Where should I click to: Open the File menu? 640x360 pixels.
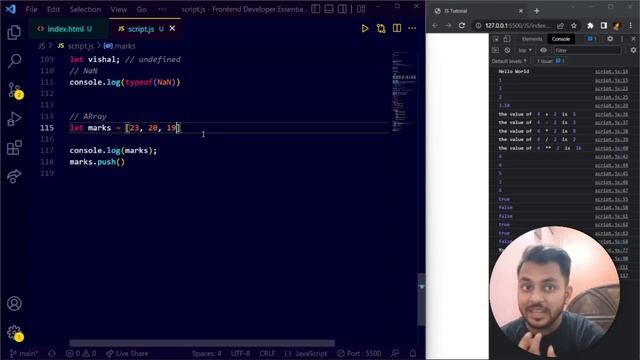pyautogui.click(x=31, y=9)
